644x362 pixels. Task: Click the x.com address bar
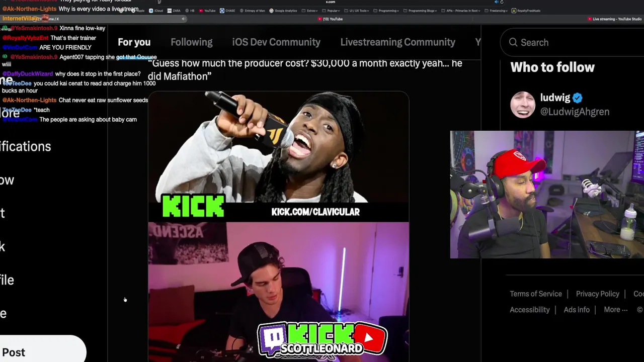[x=330, y=2]
